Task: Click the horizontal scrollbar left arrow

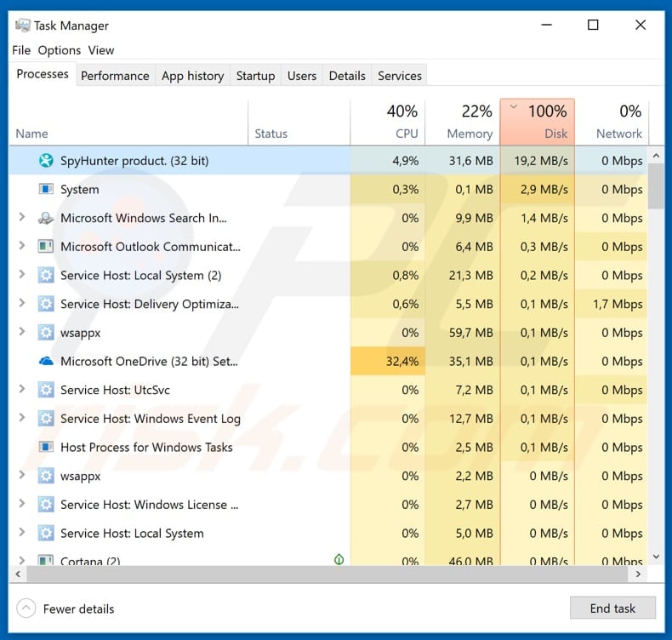Action: click(18, 574)
